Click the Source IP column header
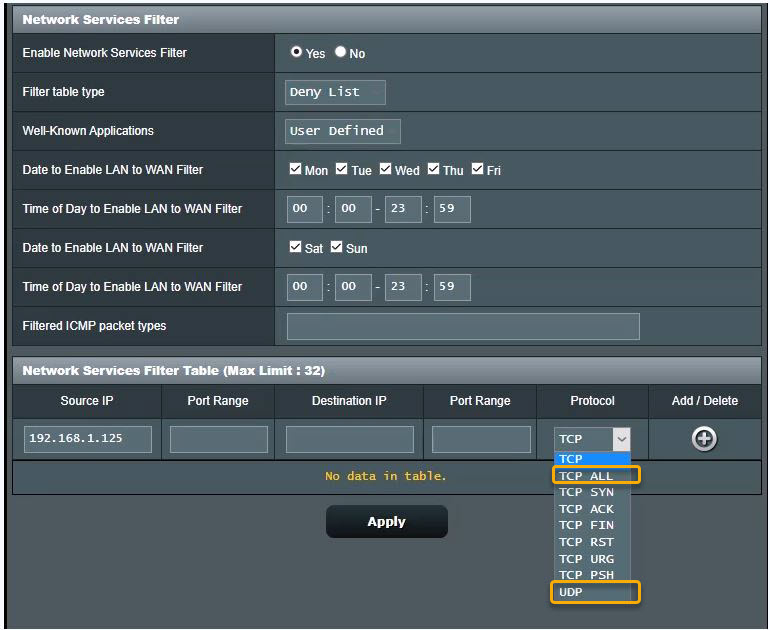 pos(87,401)
